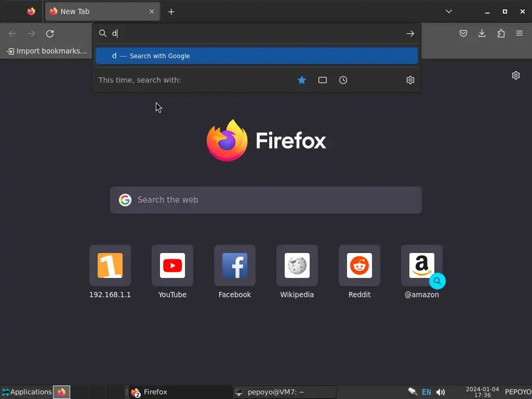
Task: Click the EN keyboard layout indicator
Action: tap(427, 392)
